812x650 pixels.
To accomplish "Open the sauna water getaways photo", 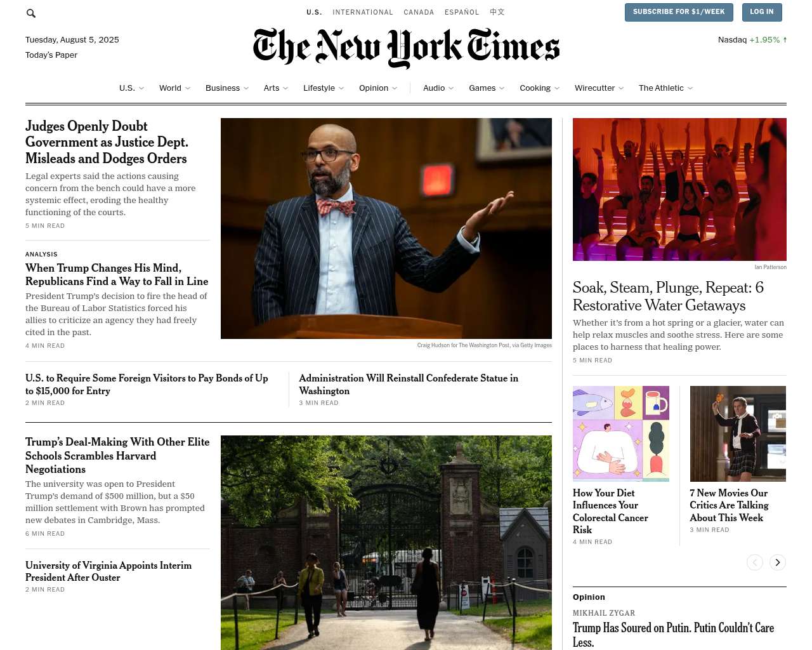I will (x=679, y=189).
